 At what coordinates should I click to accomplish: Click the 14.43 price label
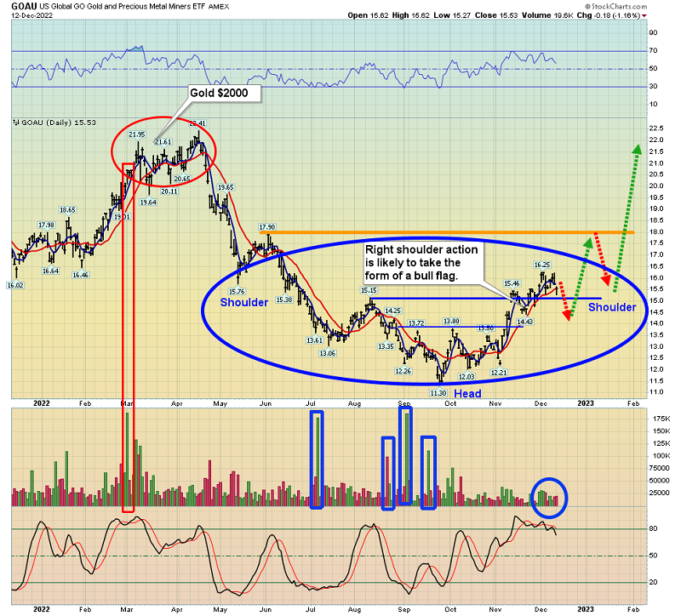(x=524, y=322)
